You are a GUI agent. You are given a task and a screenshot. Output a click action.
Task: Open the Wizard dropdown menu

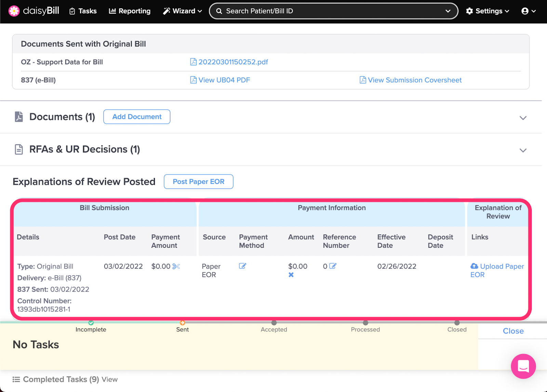point(183,11)
